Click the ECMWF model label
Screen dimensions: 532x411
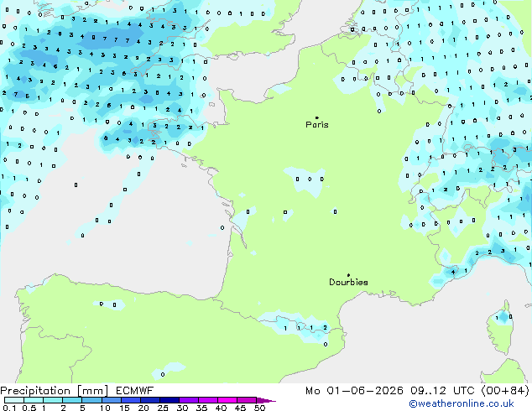tap(135, 391)
